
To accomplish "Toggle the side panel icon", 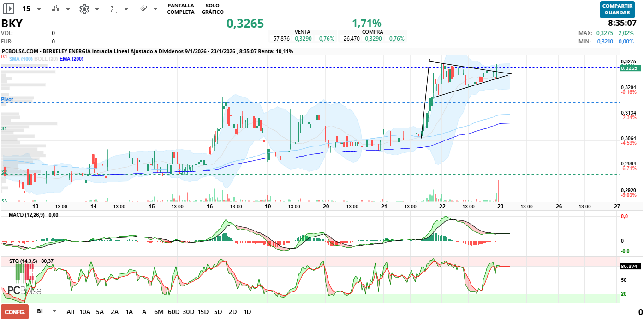I will click(9, 9).
